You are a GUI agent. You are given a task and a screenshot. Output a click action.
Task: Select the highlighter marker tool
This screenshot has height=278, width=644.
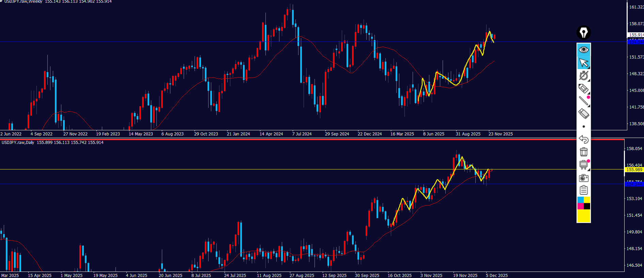pos(583,88)
